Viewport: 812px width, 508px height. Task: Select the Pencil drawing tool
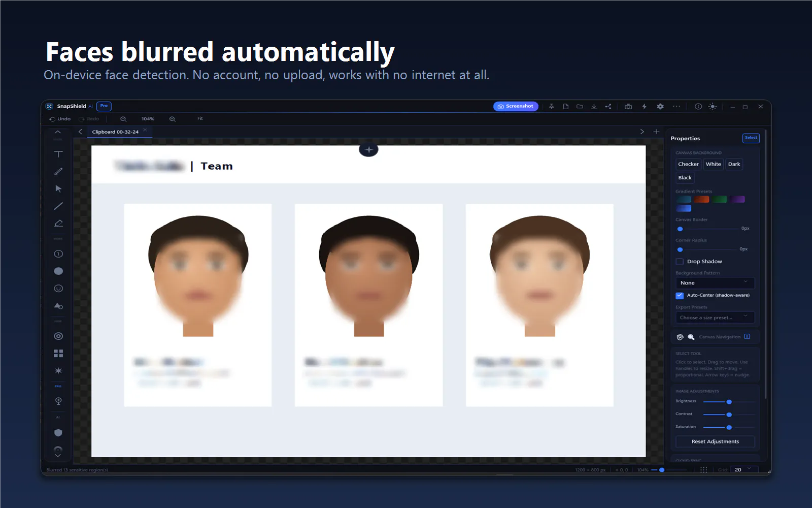[x=58, y=172]
